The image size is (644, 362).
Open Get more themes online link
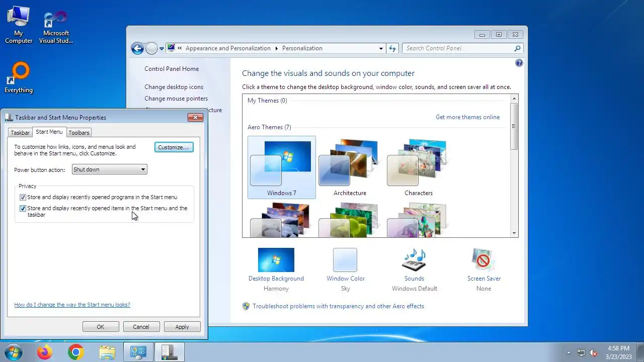point(467,117)
